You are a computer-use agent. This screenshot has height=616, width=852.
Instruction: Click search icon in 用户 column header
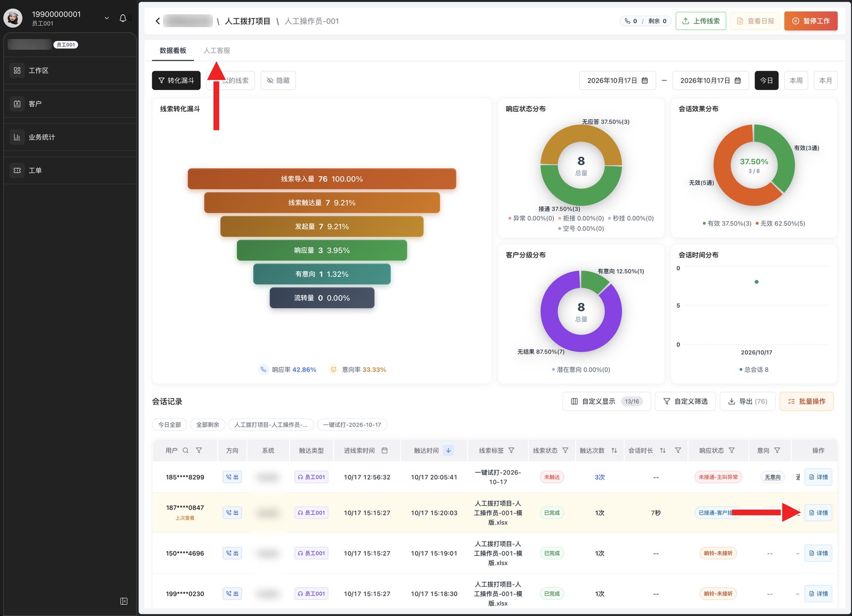click(x=186, y=450)
